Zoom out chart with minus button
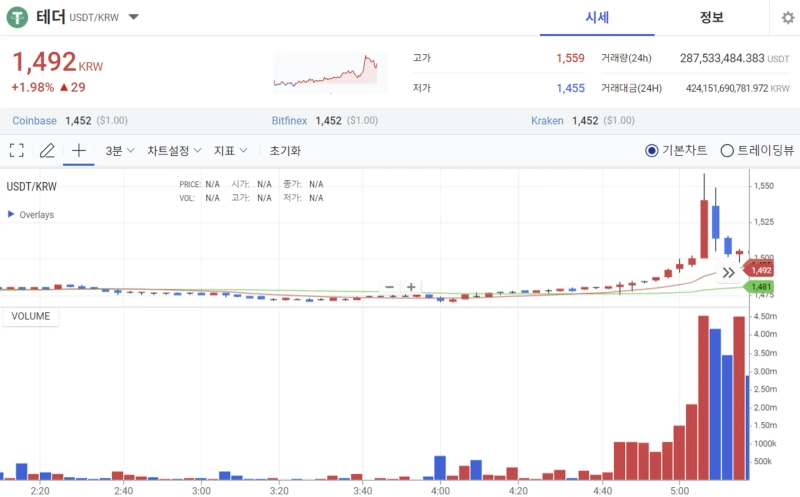The height and width of the screenshot is (497, 800). click(390, 287)
